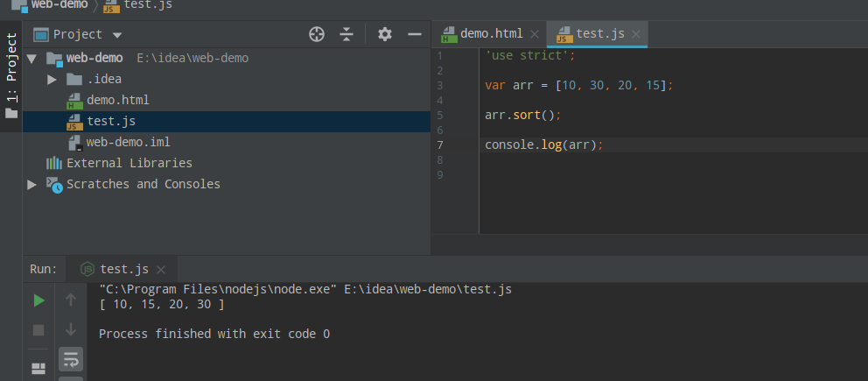Click the E:\idea\web-demo path text

click(x=192, y=58)
